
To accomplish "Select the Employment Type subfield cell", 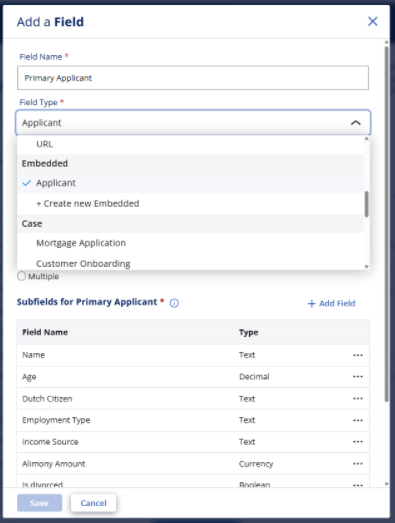I will (56, 420).
